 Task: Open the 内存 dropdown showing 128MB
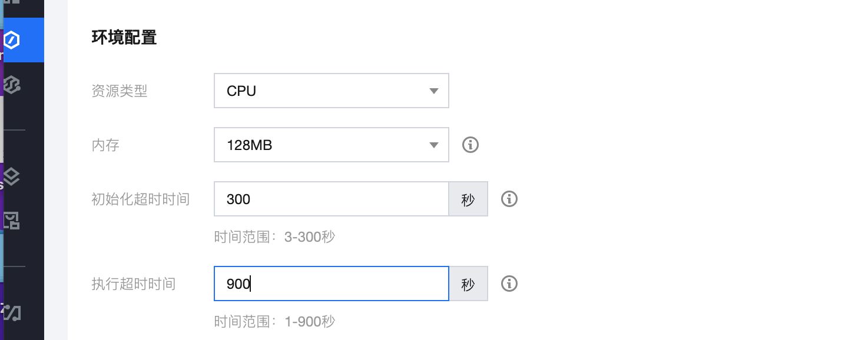tap(332, 145)
